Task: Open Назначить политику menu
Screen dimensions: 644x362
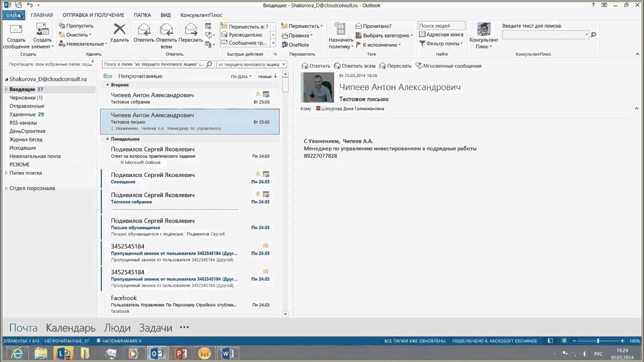Action: coord(341,36)
